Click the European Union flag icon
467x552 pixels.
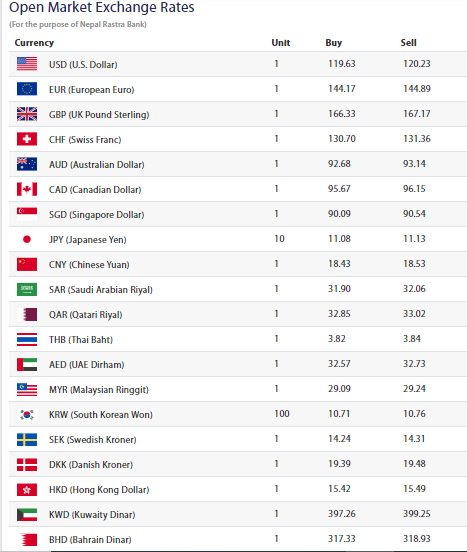tap(27, 89)
